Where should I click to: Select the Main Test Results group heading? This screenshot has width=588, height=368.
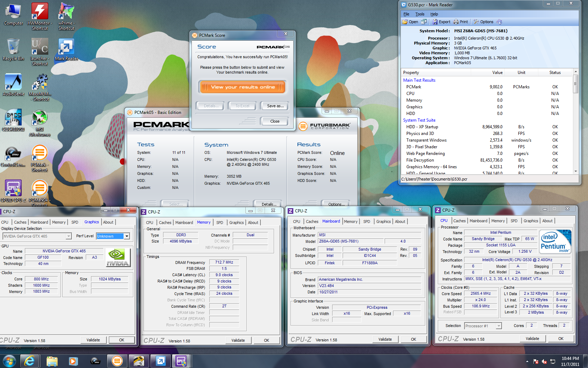(x=419, y=80)
